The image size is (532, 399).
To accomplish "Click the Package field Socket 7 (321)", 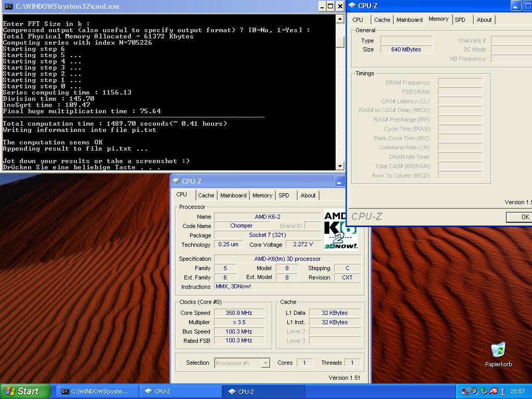I will pos(268,235).
